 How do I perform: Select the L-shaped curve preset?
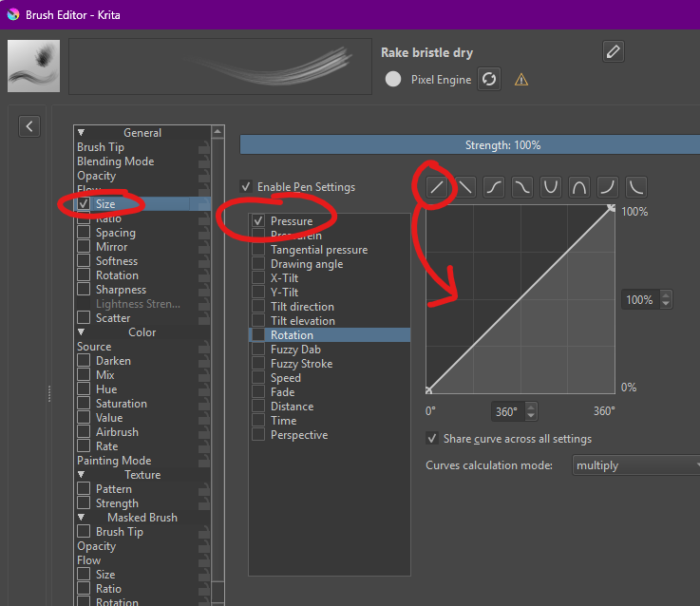636,187
